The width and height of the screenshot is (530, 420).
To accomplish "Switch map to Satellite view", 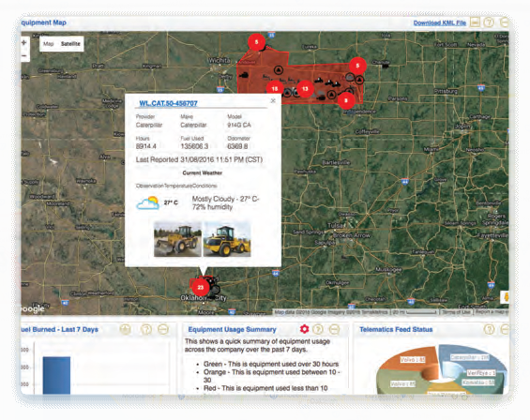I will (x=70, y=44).
